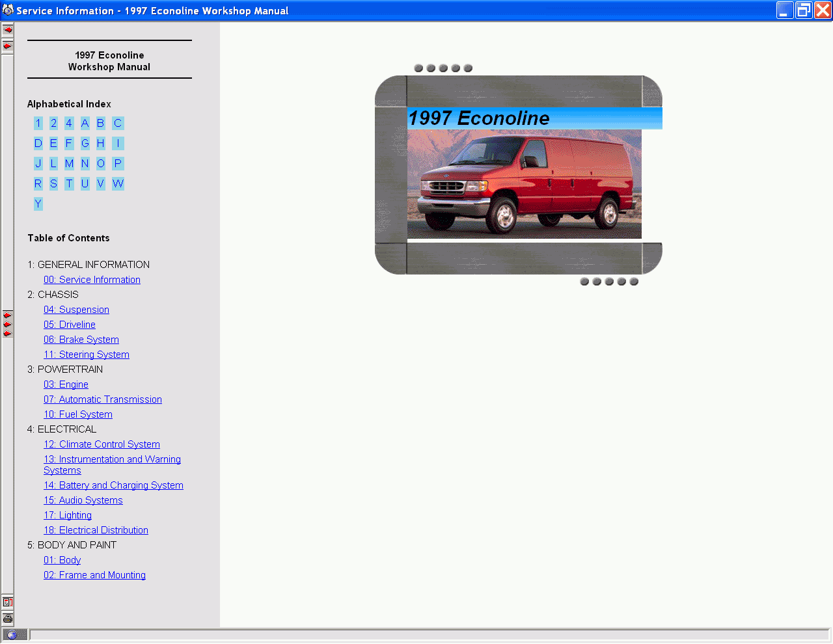Open 03: Engine section

click(66, 384)
